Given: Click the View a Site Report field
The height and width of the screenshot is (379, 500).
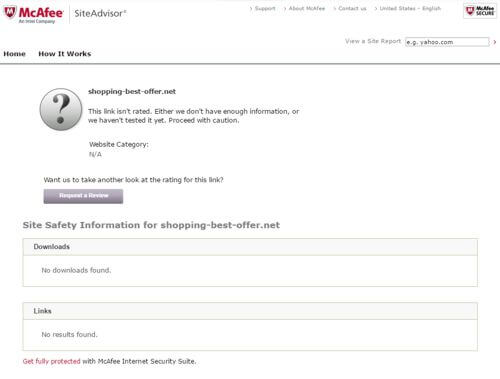Looking at the screenshot, I should [447, 42].
